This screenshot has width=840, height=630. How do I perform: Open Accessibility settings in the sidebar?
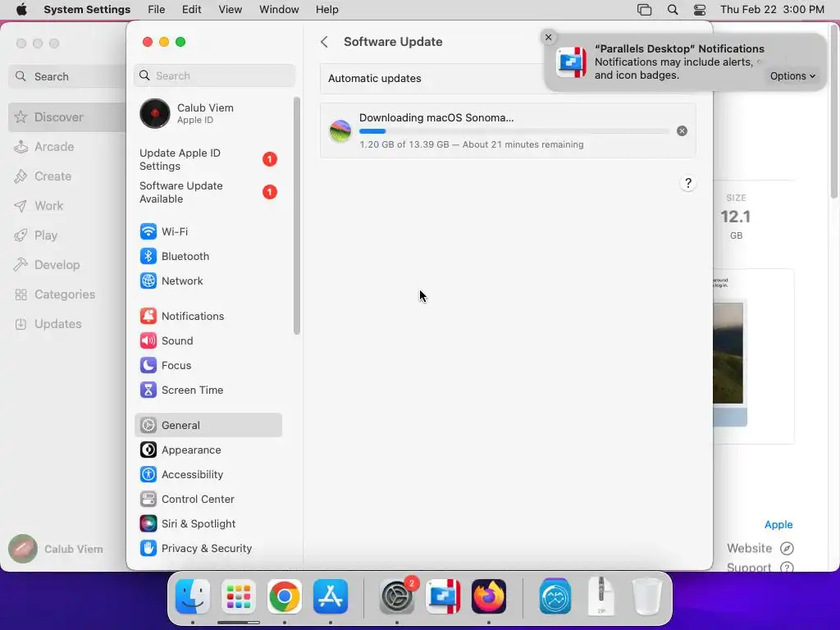click(208, 475)
